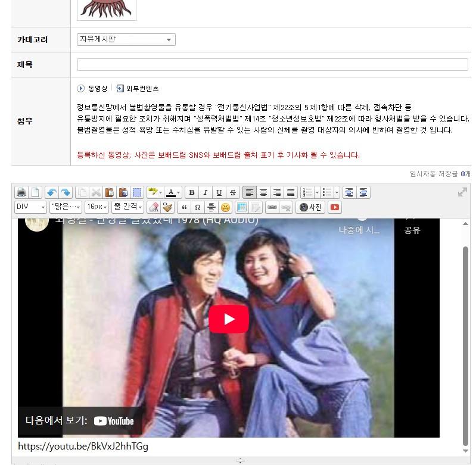476x465 pixels.
Task: Align text left
Action: coord(249,192)
